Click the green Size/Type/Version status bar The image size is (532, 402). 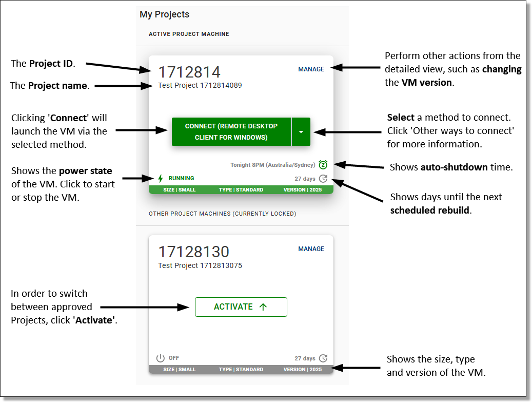tap(241, 190)
